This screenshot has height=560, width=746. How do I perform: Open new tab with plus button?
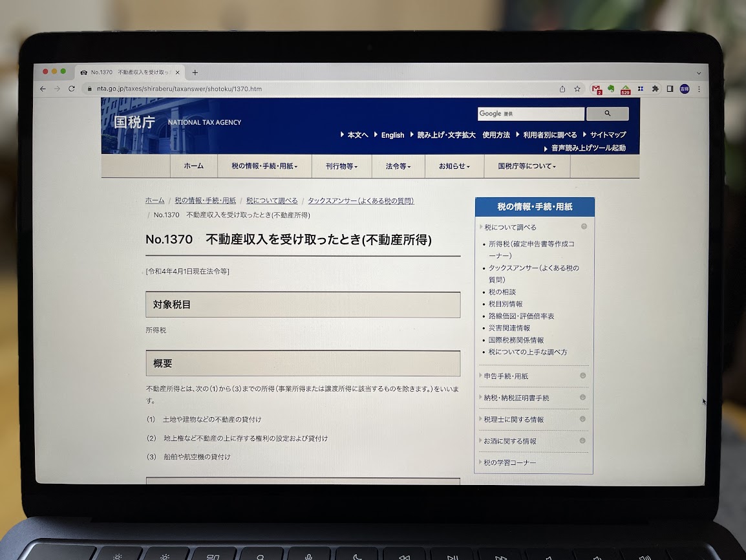tap(195, 72)
